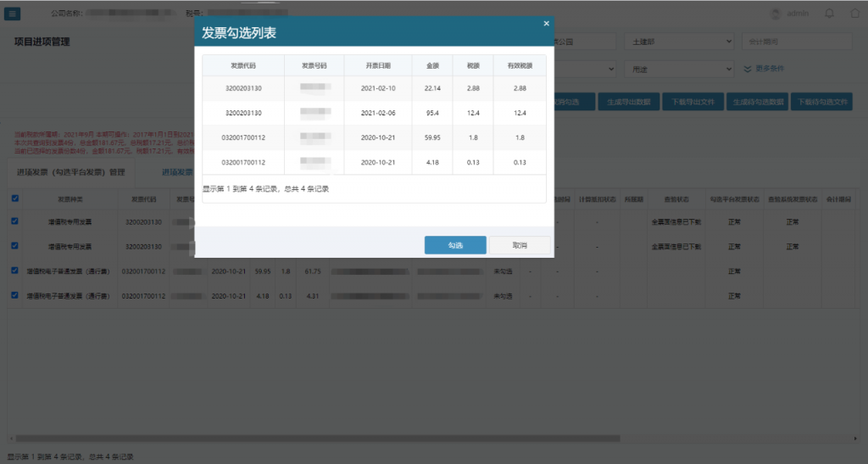Go to home via house icon
The image size is (868, 464).
(x=855, y=13)
